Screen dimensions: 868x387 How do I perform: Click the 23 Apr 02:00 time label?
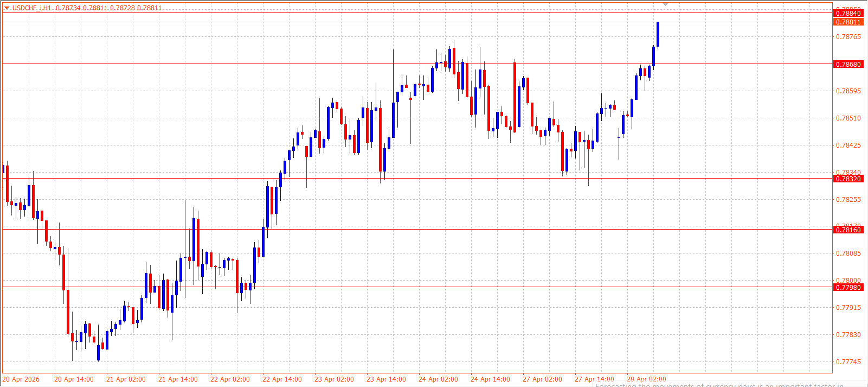(334, 379)
